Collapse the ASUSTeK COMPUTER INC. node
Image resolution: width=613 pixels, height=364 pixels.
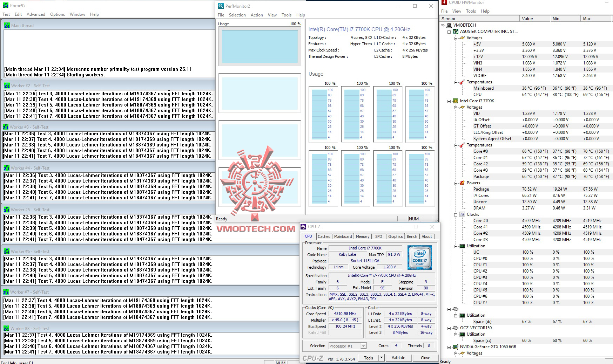pyautogui.click(x=449, y=32)
